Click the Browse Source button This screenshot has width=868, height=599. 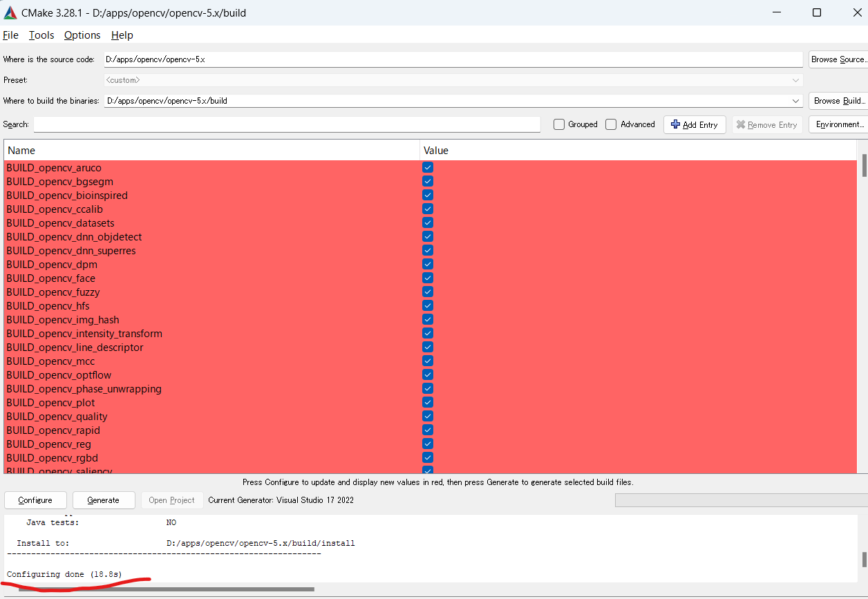[838, 59]
